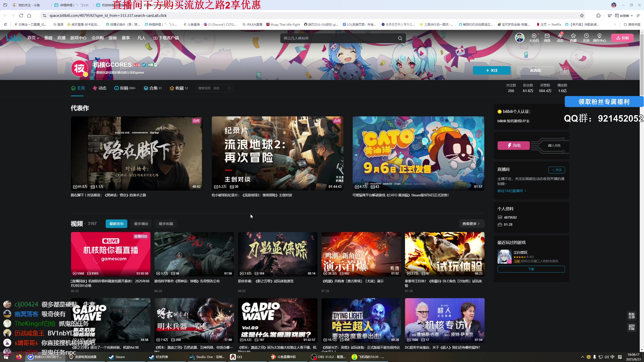Image resolution: width=644 pixels, height=362 pixels.
Task: Click search icon in 搜索视频、动态 box
Action: [229, 88]
